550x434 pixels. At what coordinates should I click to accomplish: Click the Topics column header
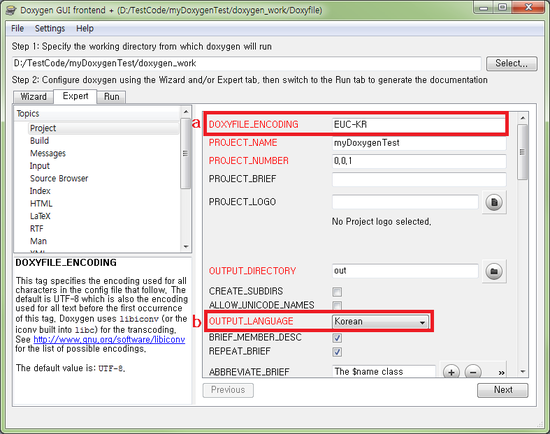click(97, 114)
